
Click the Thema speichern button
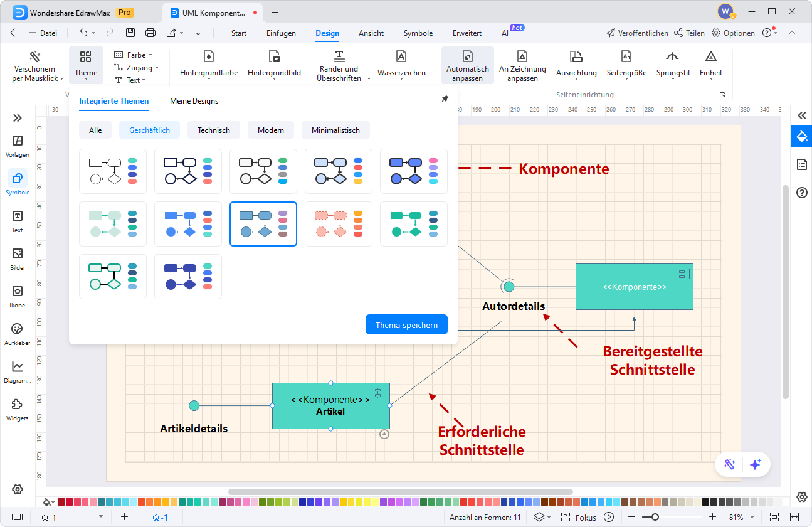click(x=406, y=324)
